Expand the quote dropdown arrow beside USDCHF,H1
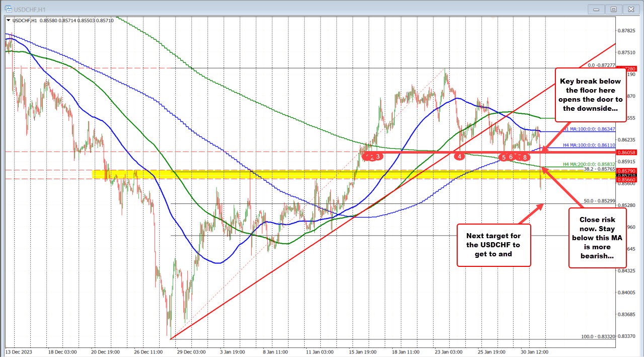 click(x=9, y=21)
